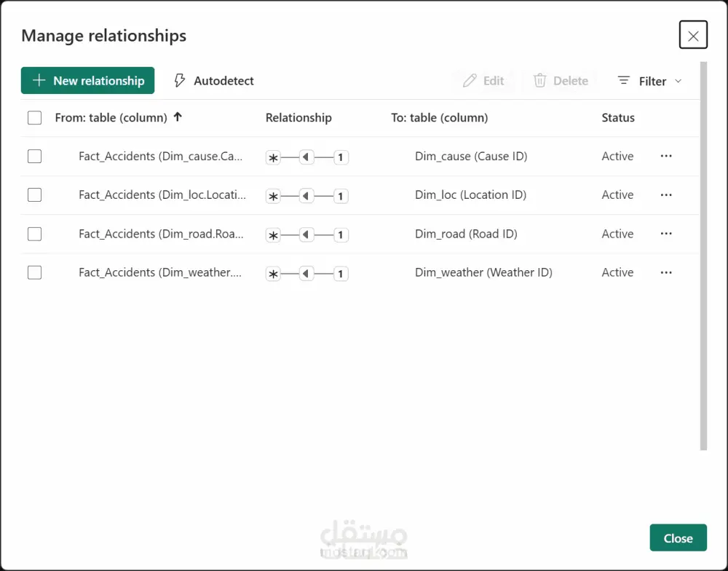The image size is (728, 571).
Task: Click the Dim_cause (Cause ID) cell
Action: pos(471,156)
